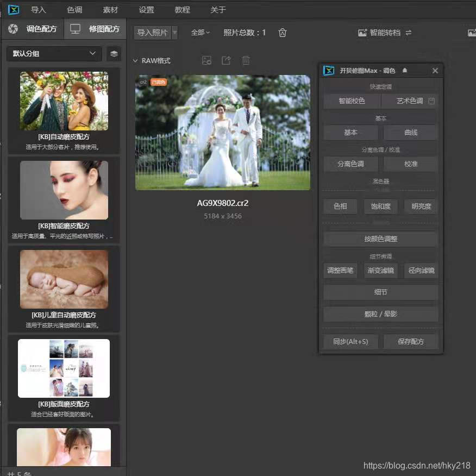
Task: Click the delete icon in RAW格式 row
Action: 246,60
